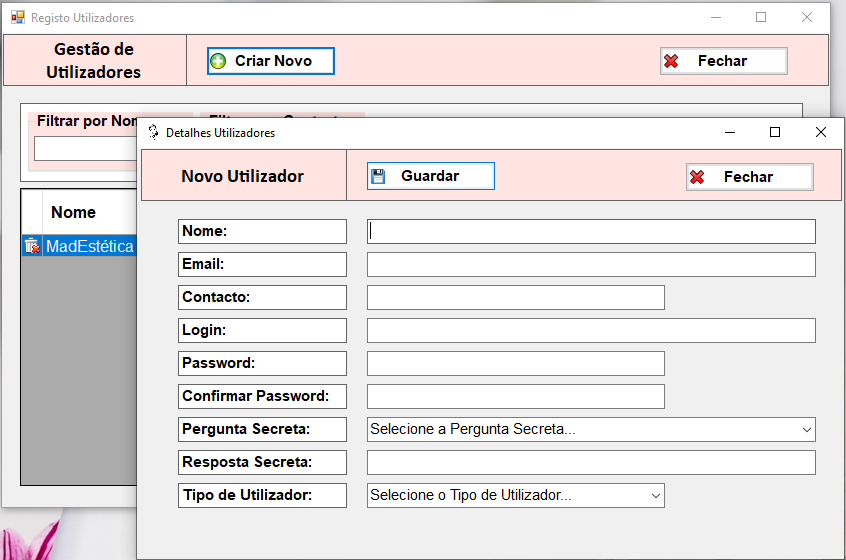This screenshot has width=846, height=560.
Task: Select the MadEstética row in the list
Action: 89,246
